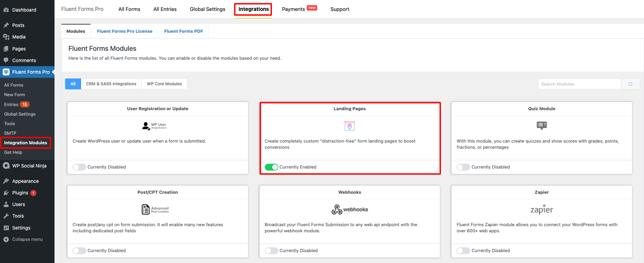
Task: Filter by WP Core Modules
Action: [164, 84]
